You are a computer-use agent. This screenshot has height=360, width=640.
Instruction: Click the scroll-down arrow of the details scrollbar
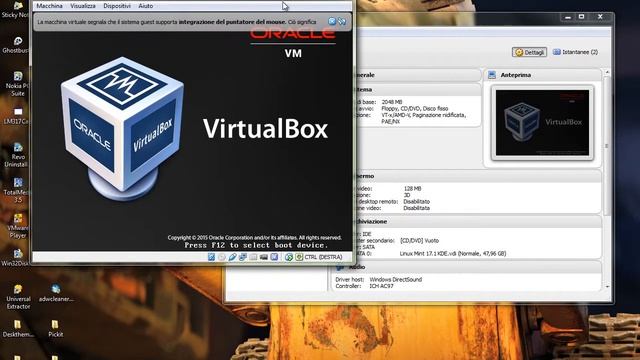pyautogui.click(x=607, y=287)
